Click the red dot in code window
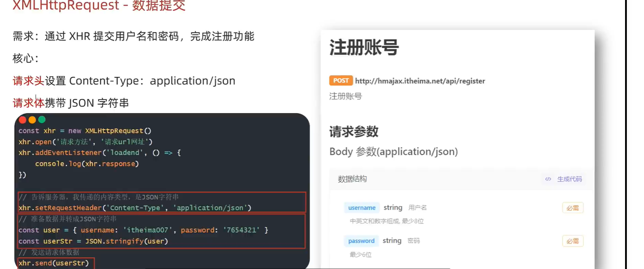644x269 pixels. tap(23, 120)
